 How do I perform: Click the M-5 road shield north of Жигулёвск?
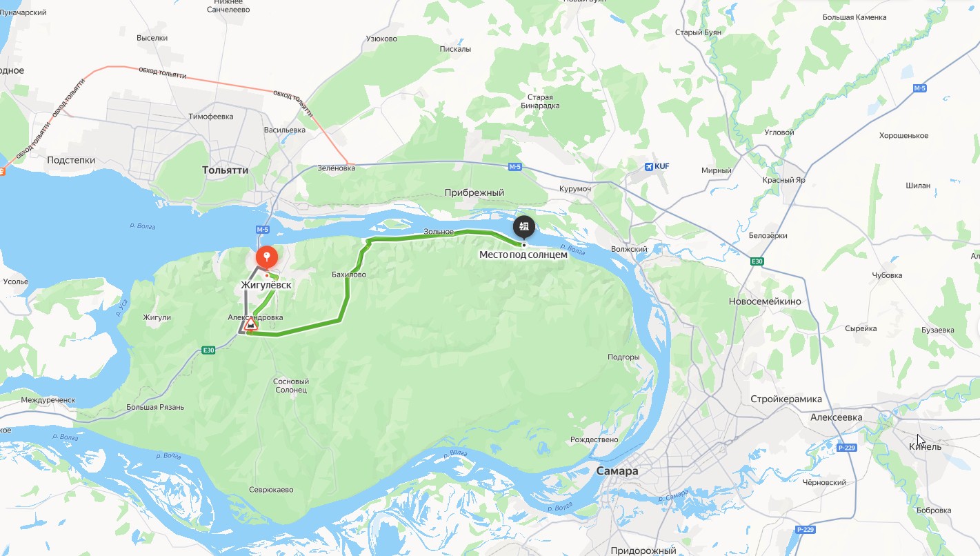pyautogui.click(x=262, y=229)
